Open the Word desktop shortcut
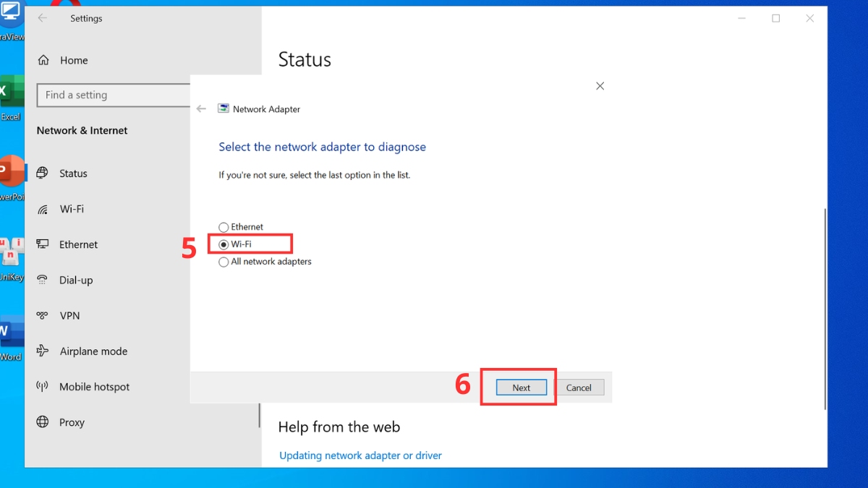 10,338
